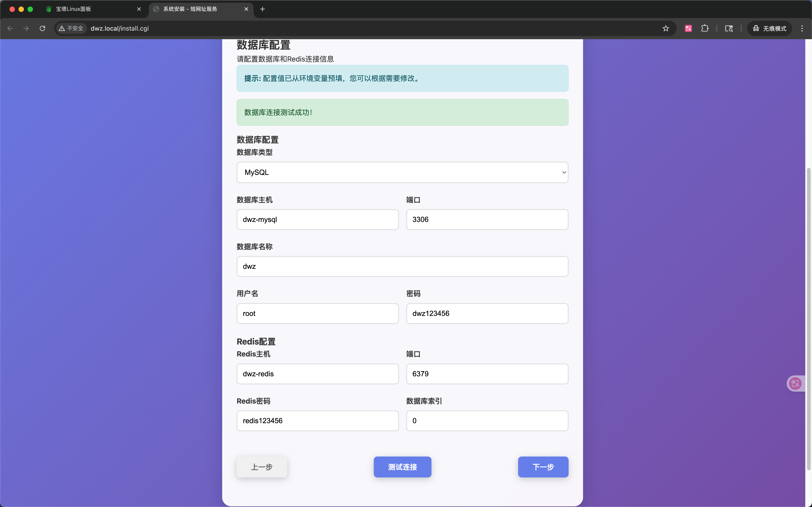The image size is (812, 507).
Task: Click the 无痕模式 incognito indicator
Action: coord(769,28)
